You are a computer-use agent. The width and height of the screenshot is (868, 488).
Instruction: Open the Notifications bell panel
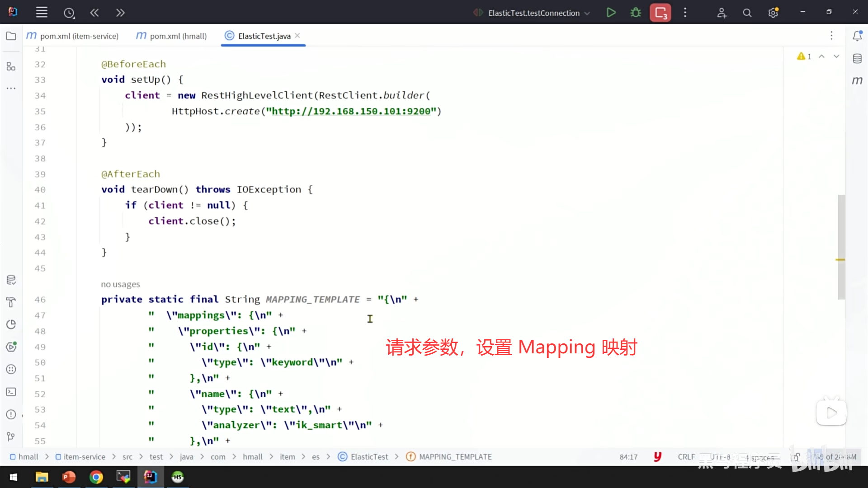pos(857,36)
